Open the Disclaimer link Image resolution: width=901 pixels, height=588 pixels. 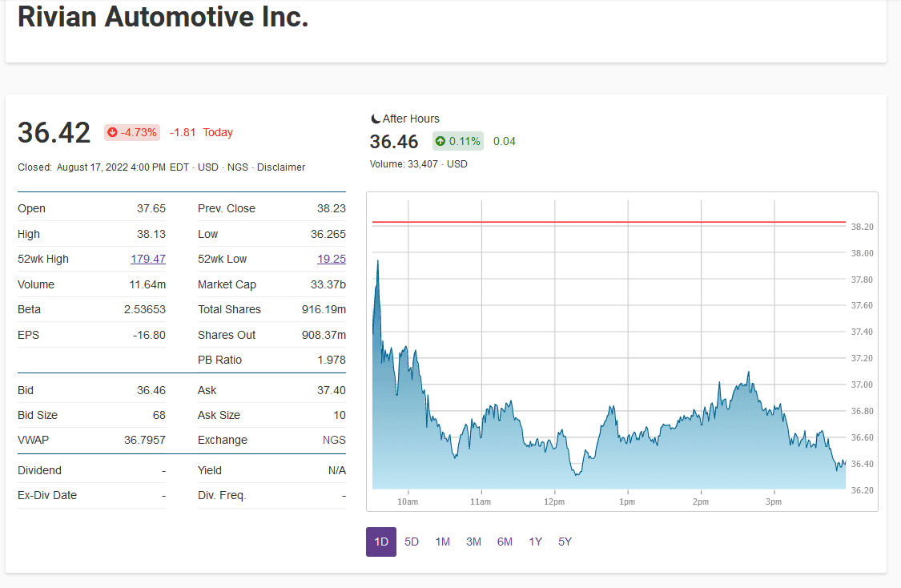click(281, 167)
